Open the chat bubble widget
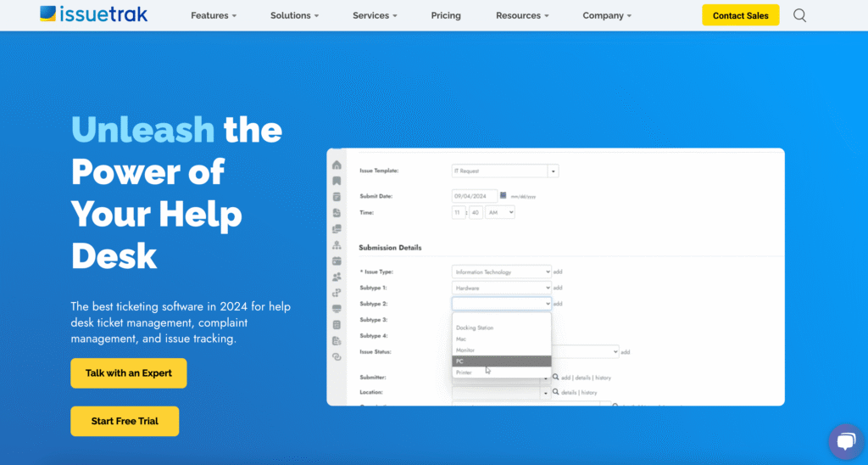 coord(846,442)
